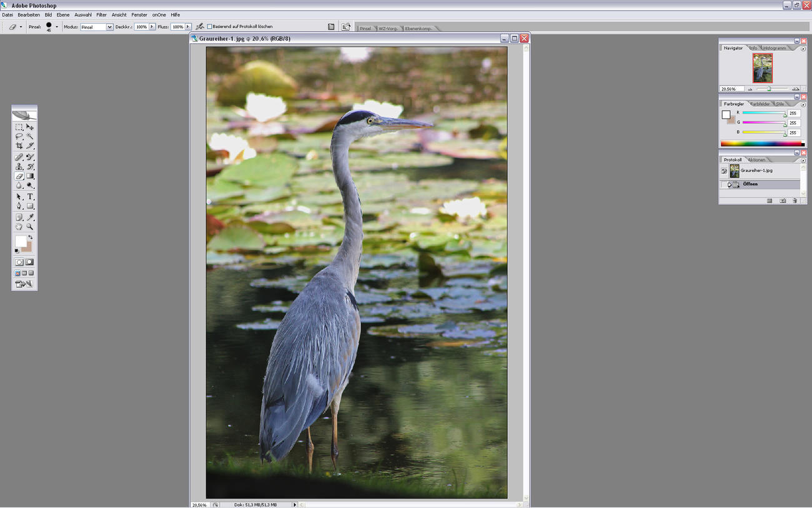The image size is (812, 508).
Task: Select the Hand tool
Action: pos(19,226)
